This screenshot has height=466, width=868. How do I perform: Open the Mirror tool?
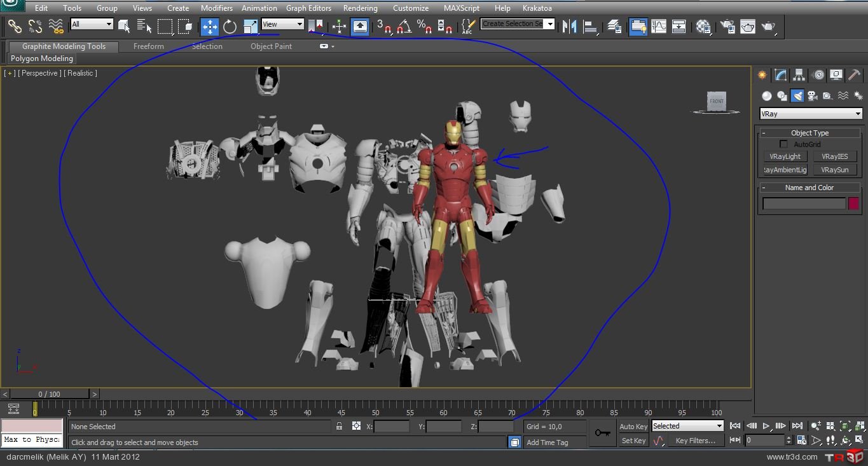pos(570,27)
